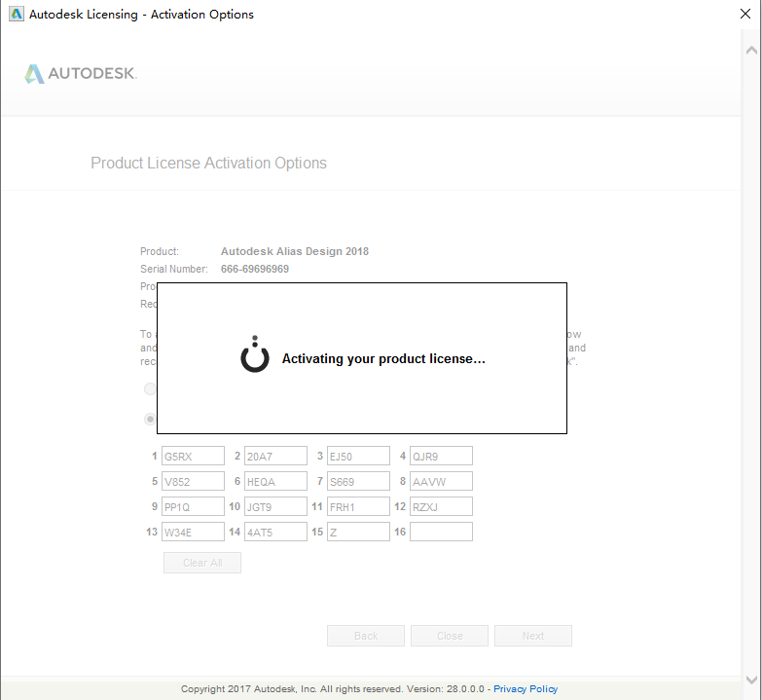Click activation code field 7 containing S669
Image resolution: width=762 pixels, height=700 pixels.
click(x=358, y=481)
